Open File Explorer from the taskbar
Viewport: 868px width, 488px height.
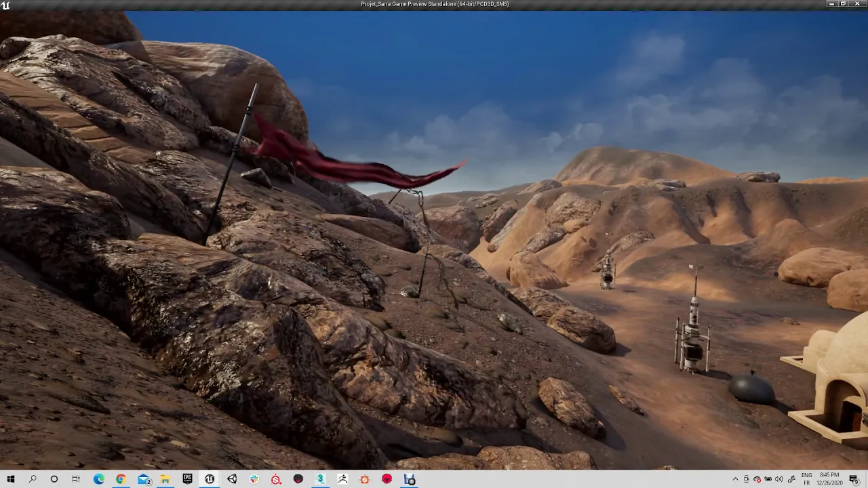click(165, 479)
